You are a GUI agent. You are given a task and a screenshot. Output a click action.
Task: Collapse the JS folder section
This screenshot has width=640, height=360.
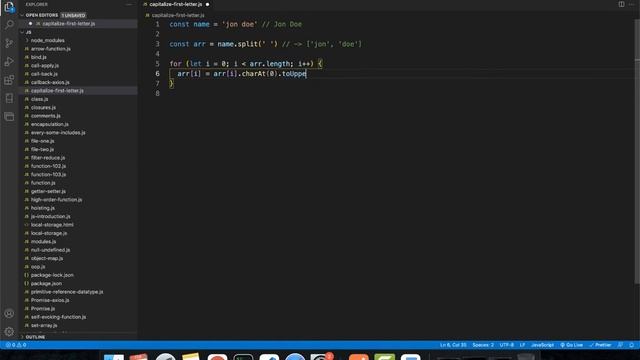click(x=22, y=32)
